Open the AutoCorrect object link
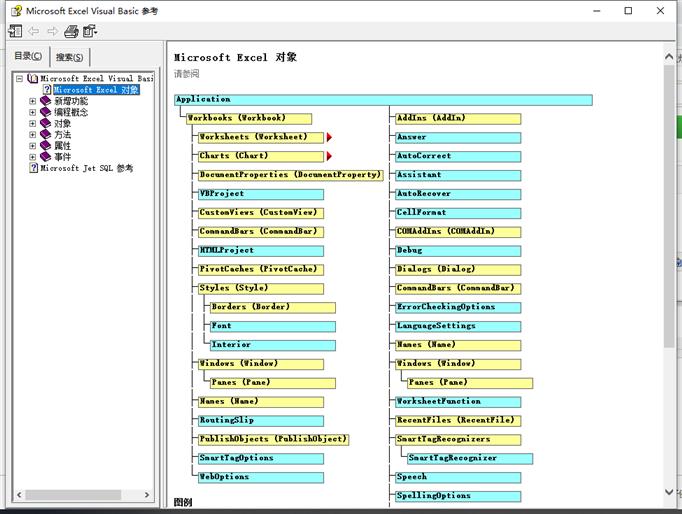The height and width of the screenshot is (514, 682). pos(458,157)
